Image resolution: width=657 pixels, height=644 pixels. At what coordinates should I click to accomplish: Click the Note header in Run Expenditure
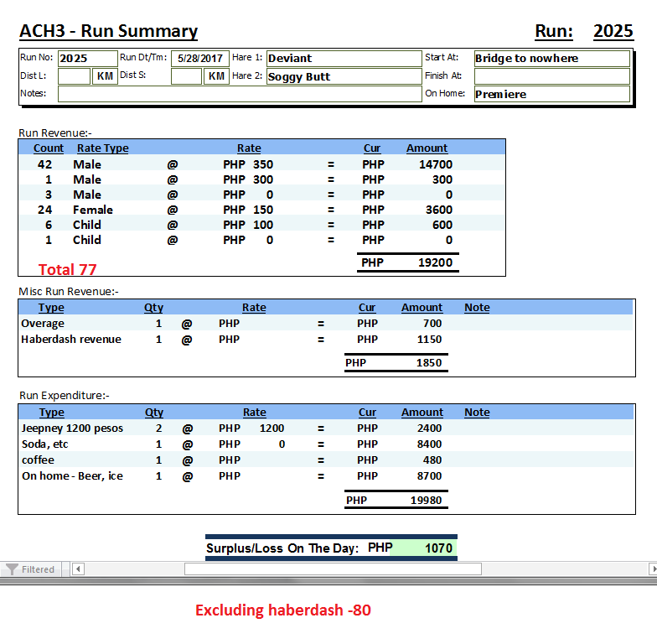pyautogui.click(x=477, y=412)
